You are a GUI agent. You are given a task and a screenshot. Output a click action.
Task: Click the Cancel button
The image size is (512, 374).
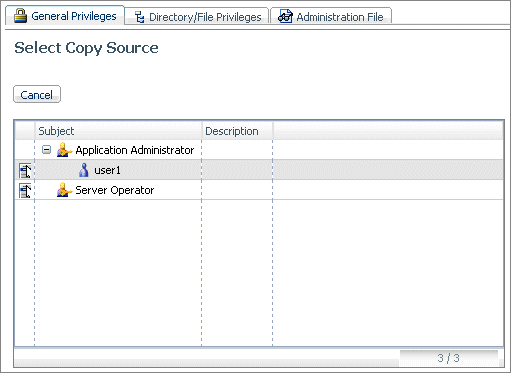[x=37, y=95]
